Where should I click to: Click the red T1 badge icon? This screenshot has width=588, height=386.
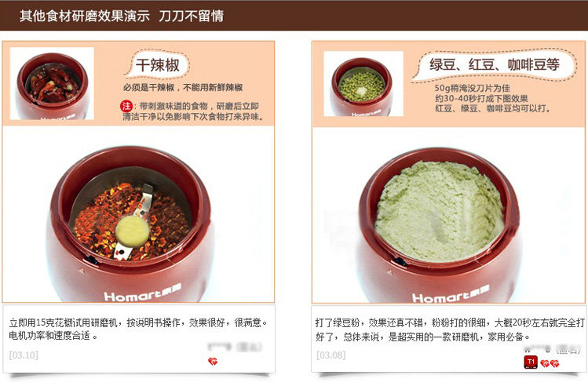(531, 362)
